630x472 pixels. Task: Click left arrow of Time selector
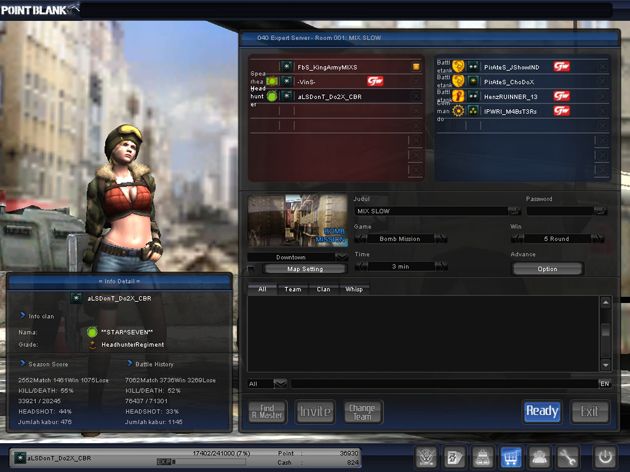point(361,266)
